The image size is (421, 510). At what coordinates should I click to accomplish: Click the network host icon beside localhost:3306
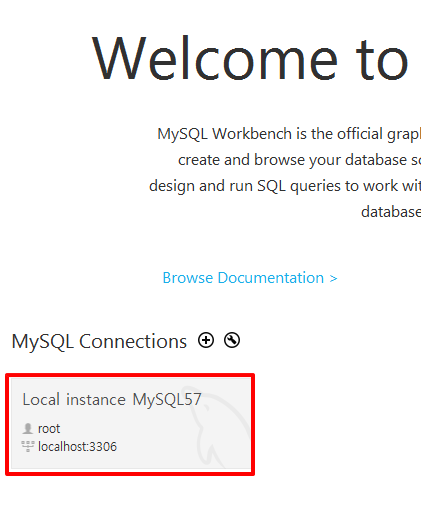(28, 446)
